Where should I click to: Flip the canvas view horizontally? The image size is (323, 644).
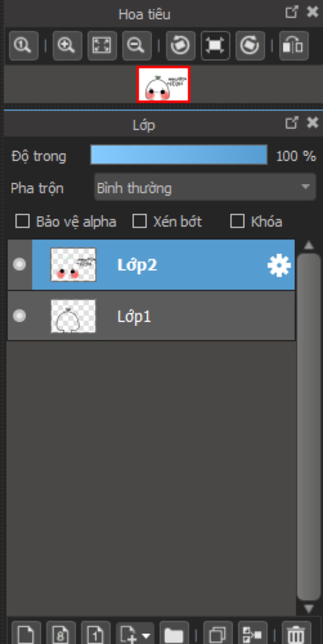click(x=293, y=46)
